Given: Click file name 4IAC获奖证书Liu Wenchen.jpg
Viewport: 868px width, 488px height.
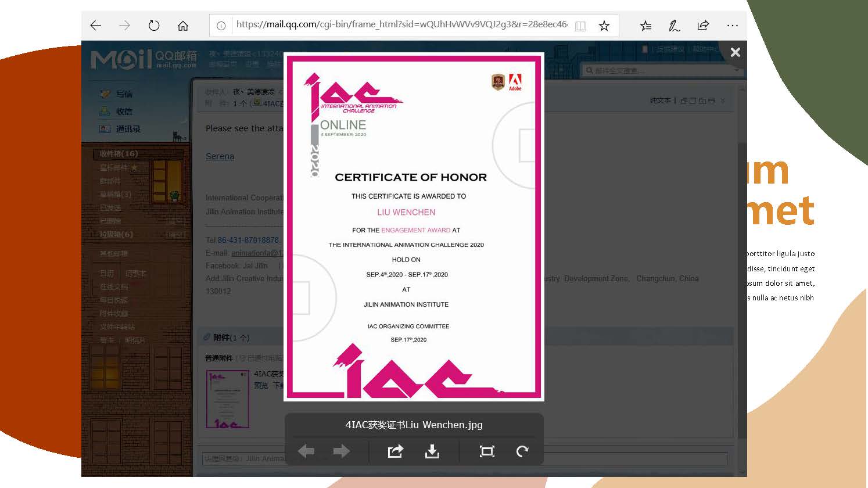Looking at the screenshot, I should (414, 425).
